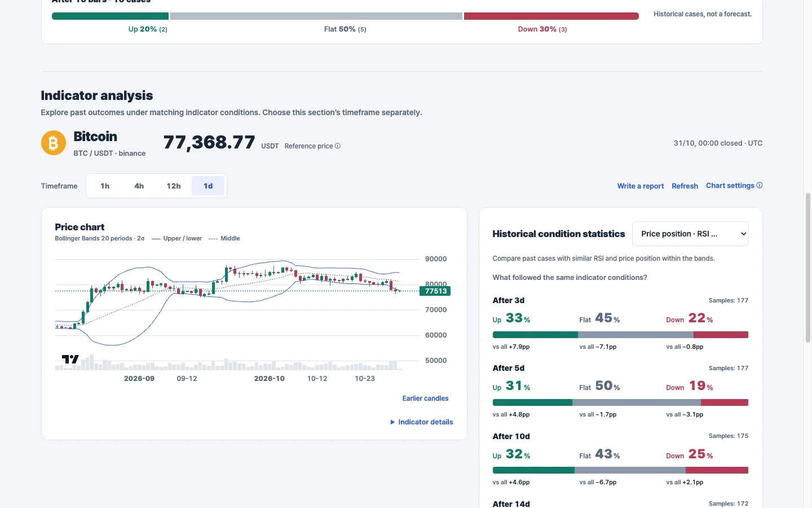This screenshot has height=508, width=812.
Task: Click the Down 30% red bar segment
Action: click(551, 16)
